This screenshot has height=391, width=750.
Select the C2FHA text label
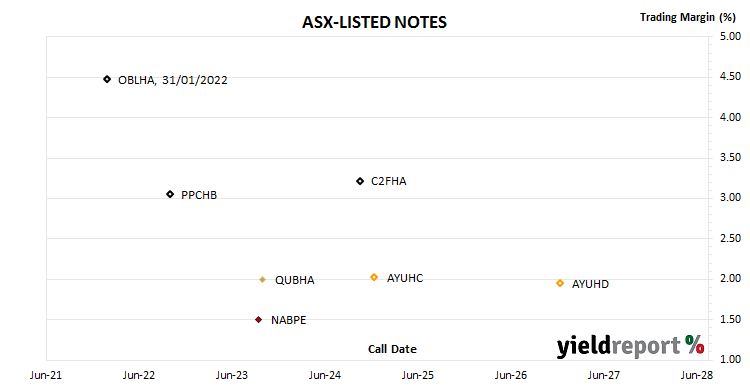click(x=388, y=181)
